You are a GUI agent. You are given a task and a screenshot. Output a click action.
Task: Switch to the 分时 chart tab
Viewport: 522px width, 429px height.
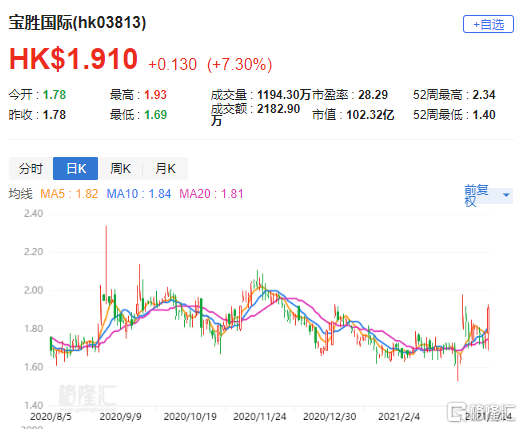pyautogui.click(x=31, y=168)
